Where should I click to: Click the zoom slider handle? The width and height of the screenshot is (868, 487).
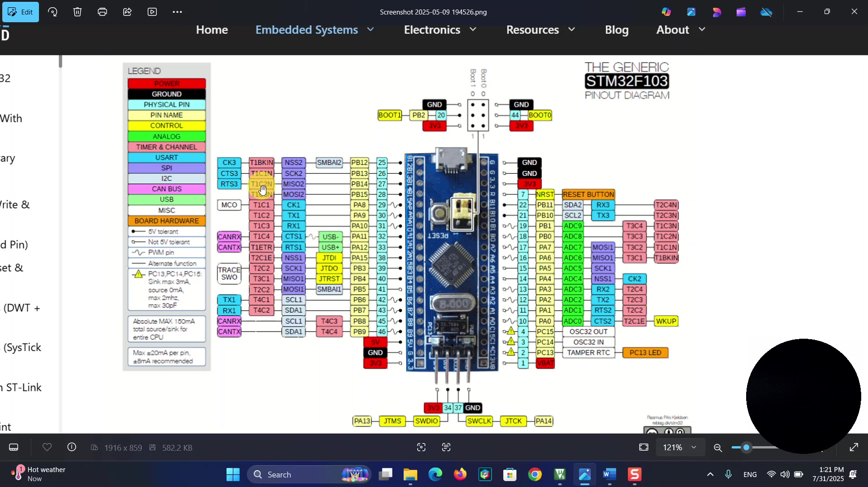747,448
